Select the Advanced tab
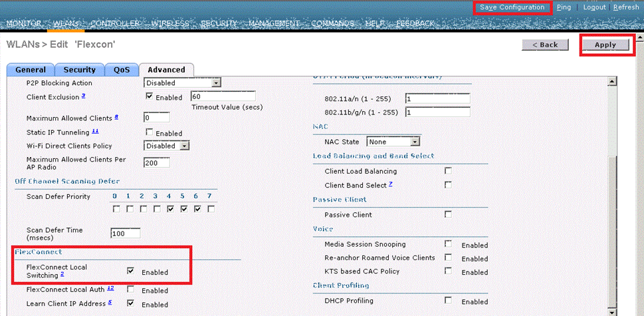This screenshot has height=316, width=644. 166,70
